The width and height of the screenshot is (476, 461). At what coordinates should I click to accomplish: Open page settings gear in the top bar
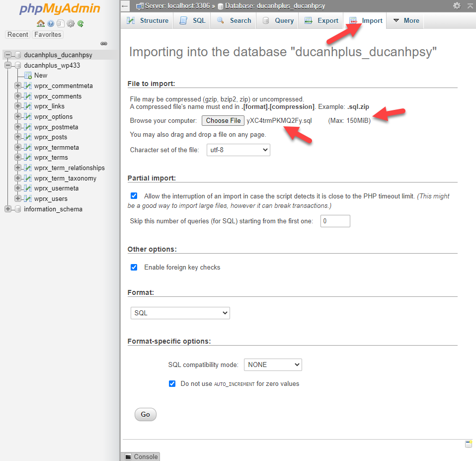457,5
